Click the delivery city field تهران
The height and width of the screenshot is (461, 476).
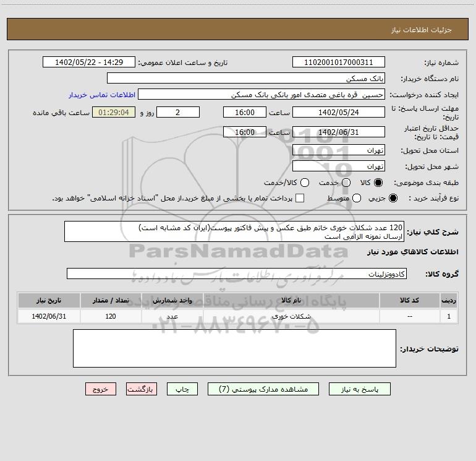(339, 166)
